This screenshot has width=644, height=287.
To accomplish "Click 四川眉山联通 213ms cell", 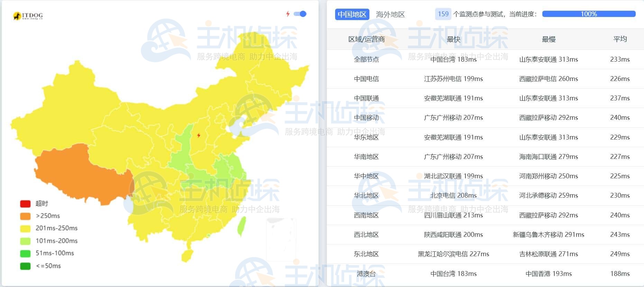I will click(x=453, y=215).
